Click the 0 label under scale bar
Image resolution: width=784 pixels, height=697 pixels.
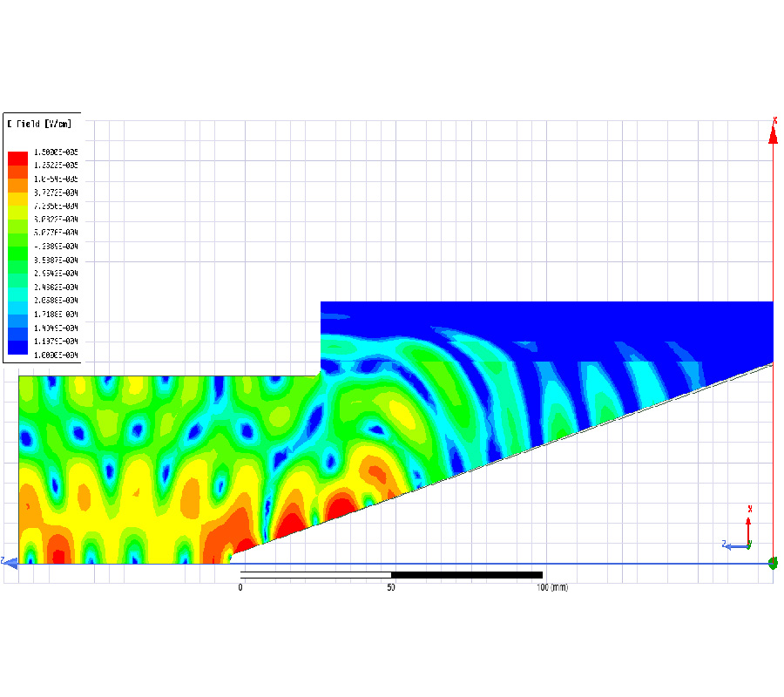[x=240, y=588]
